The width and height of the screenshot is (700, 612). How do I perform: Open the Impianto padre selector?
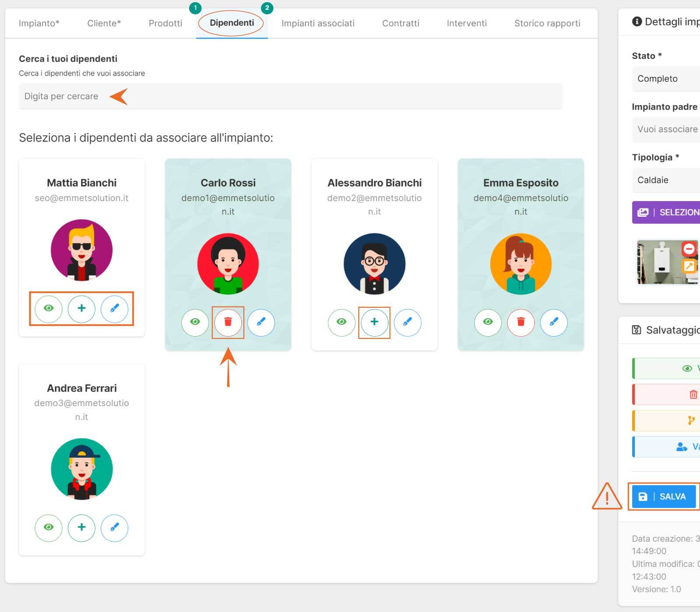[666, 129]
